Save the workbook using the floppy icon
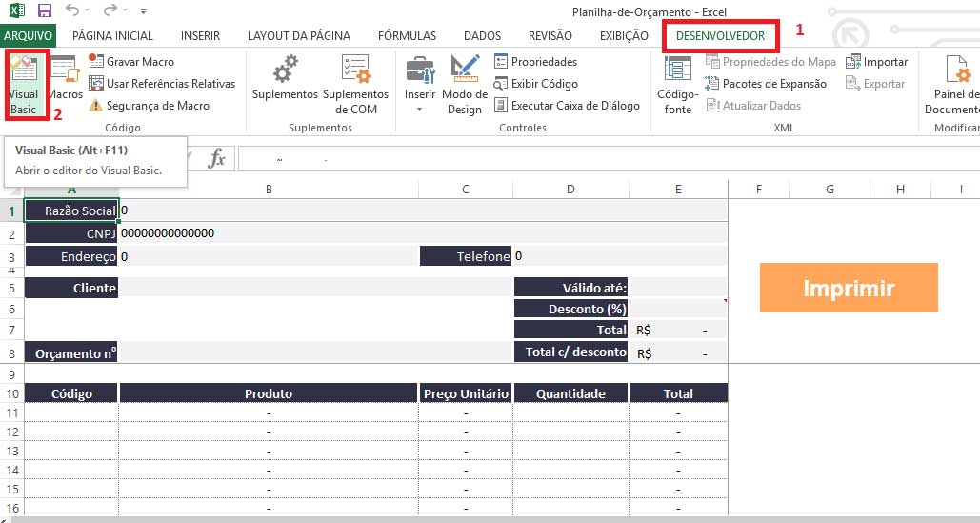Image resolution: width=980 pixels, height=523 pixels. coord(44,11)
